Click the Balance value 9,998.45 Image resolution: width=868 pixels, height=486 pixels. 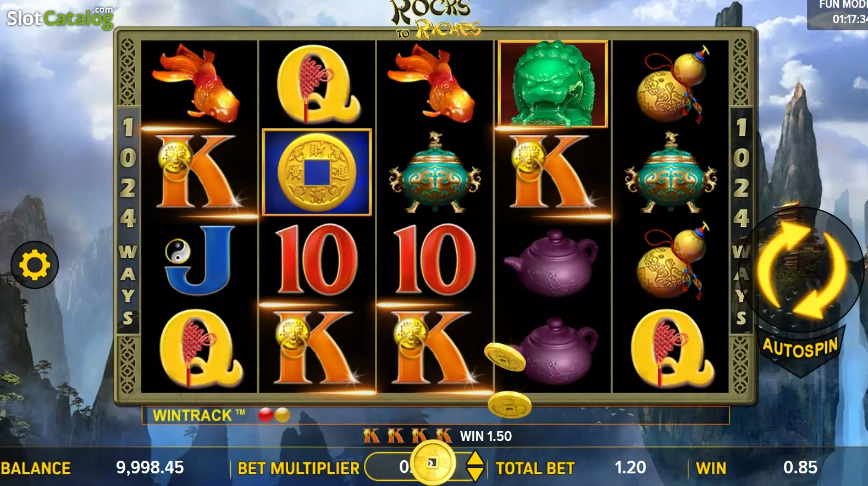click(x=150, y=467)
